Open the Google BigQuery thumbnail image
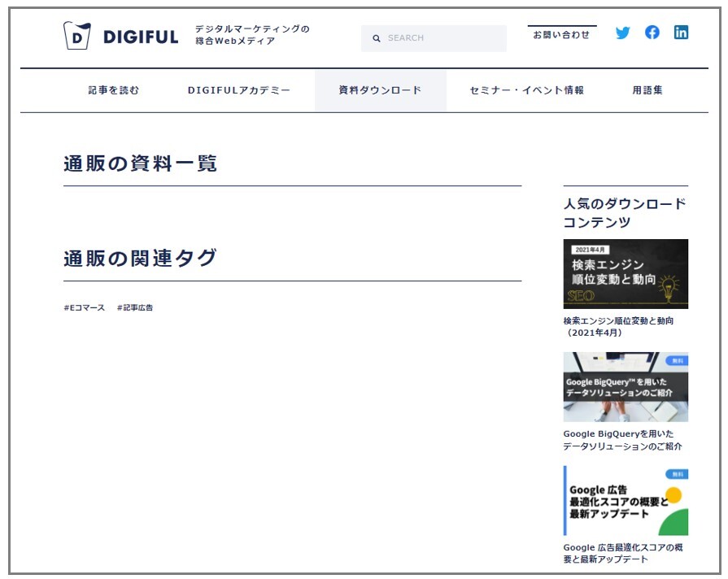Screen dimensions: 728x579 pyautogui.click(x=626, y=387)
